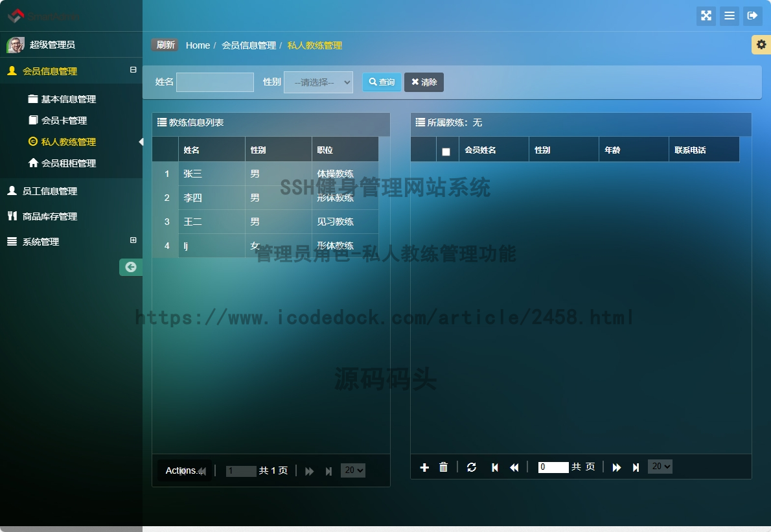Open 会员卡管理 in the sidebar
771x532 pixels.
point(63,121)
